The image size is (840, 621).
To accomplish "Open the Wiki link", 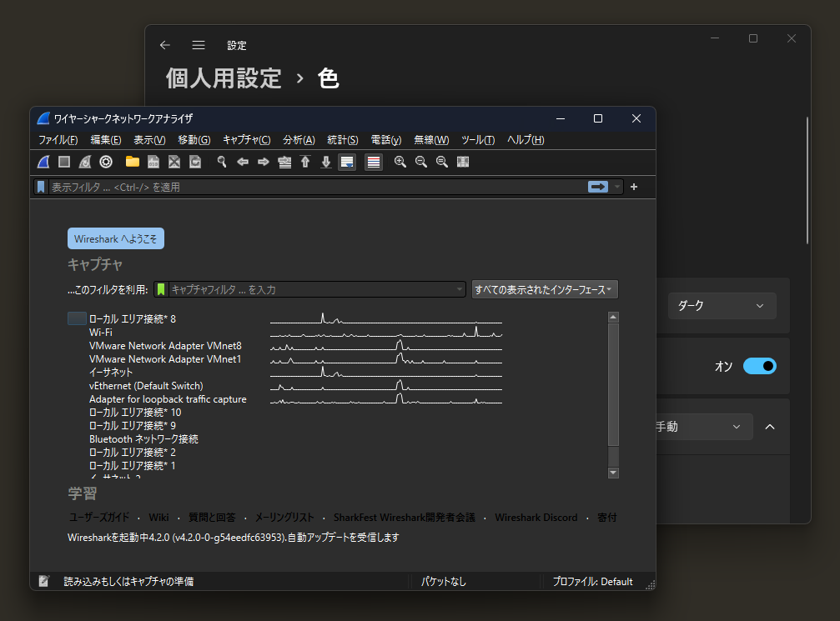I will point(158,517).
